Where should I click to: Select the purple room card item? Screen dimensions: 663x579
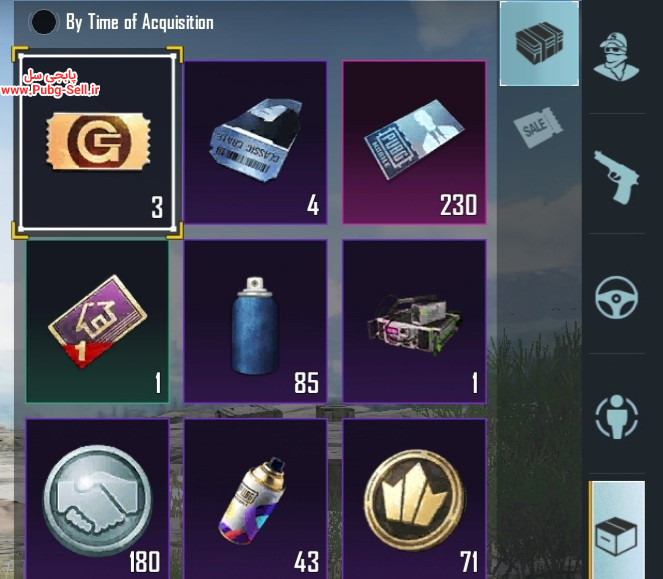pos(98,321)
